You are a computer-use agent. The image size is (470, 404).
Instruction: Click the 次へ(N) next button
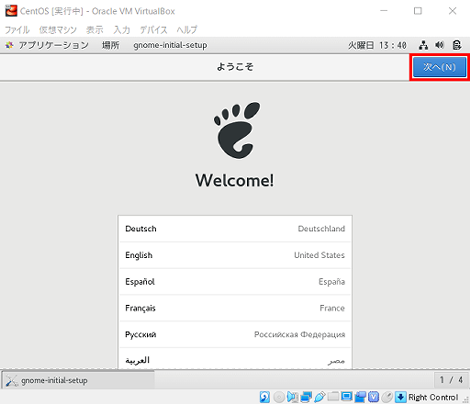coord(439,67)
